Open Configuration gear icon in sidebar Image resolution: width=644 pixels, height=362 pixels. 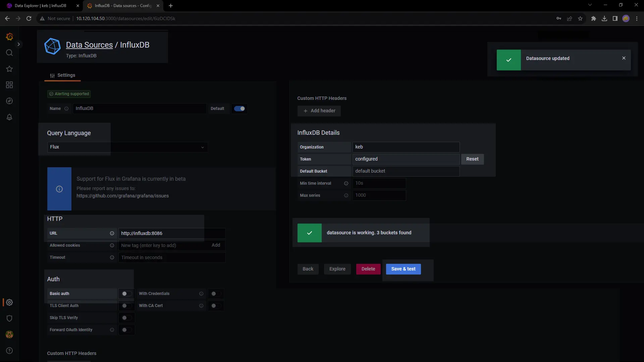9,302
